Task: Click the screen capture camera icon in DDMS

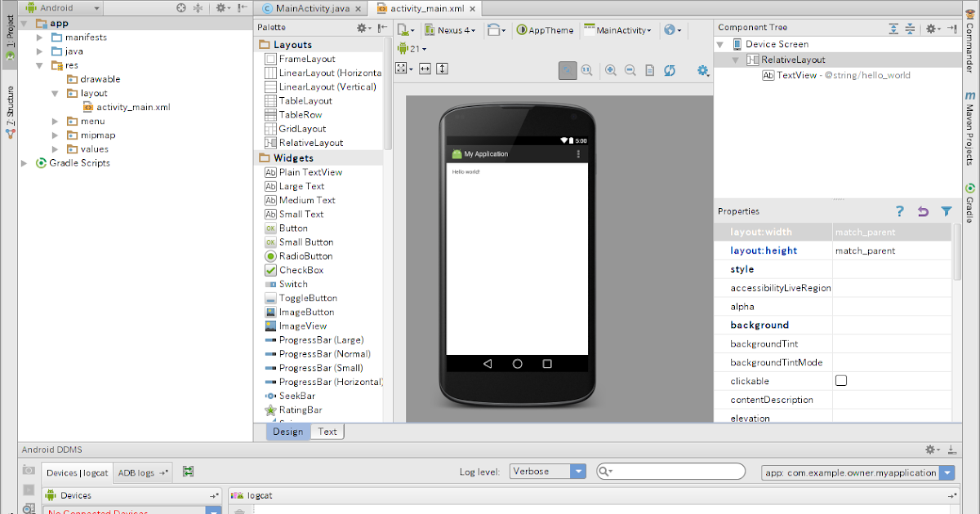Action: click(x=29, y=471)
